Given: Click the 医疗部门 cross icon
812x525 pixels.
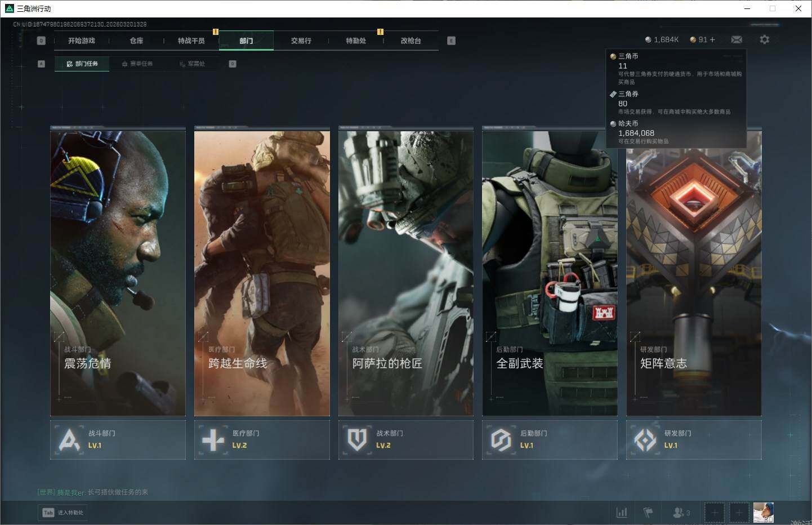Looking at the screenshot, I should point(213,439).
